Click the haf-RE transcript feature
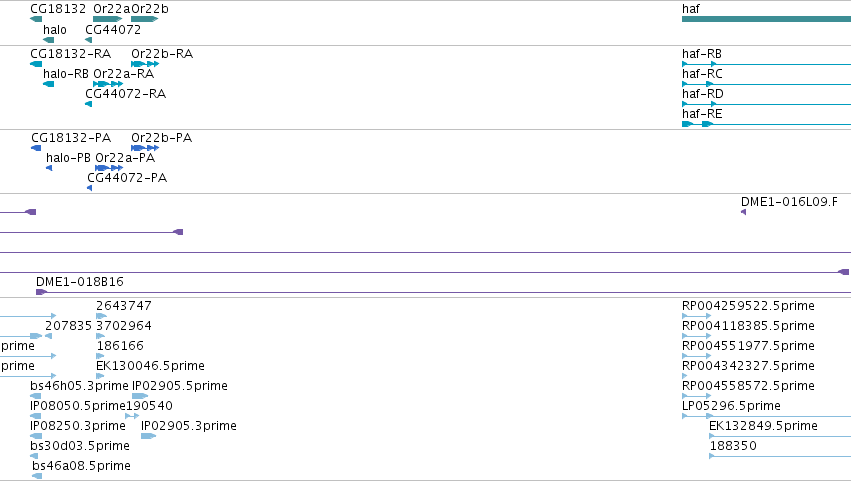This screenshot has width=851, height=481. (x=766, y=124)
